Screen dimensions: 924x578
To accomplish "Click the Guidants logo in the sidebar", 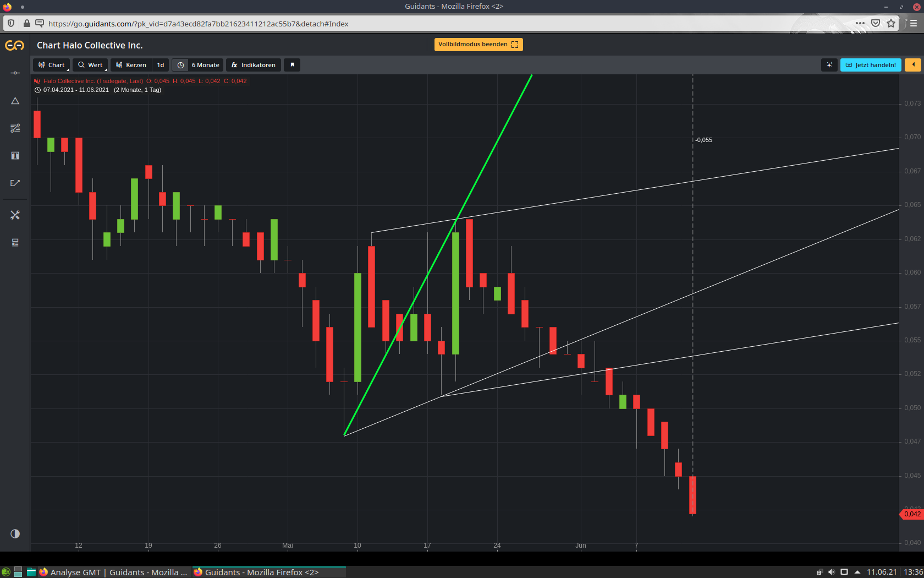I will (15, 46).
